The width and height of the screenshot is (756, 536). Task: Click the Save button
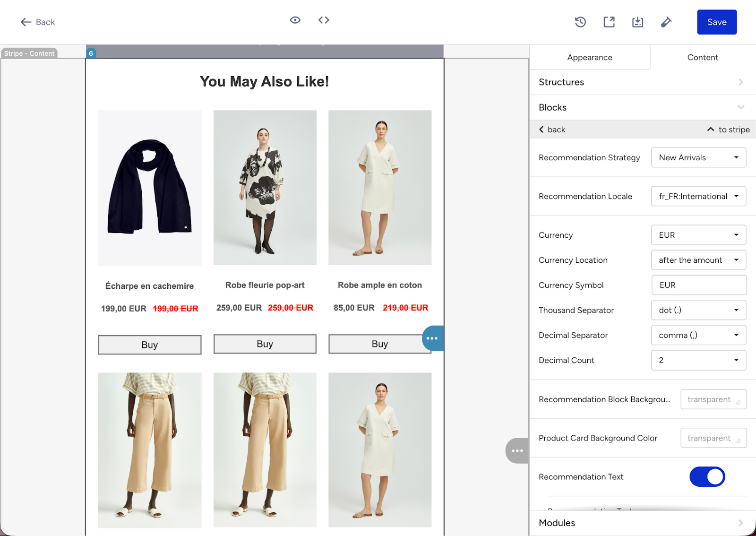pyautogui.click(x=717, y=22)
